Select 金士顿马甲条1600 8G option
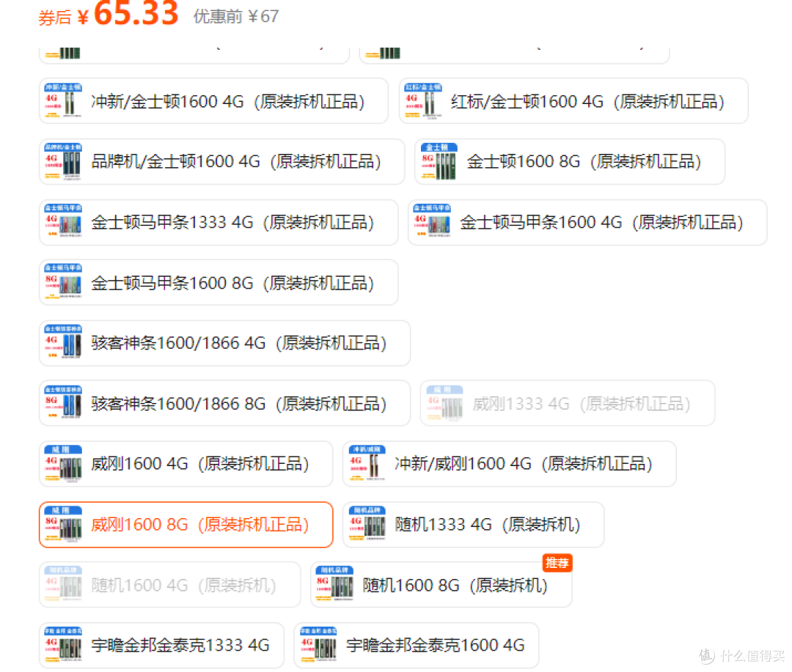Screen dimensions: 792x672 point(219,282)
